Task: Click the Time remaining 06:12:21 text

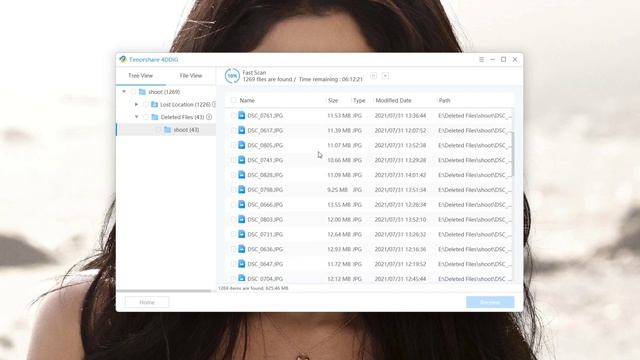Action: click(331, 79)
